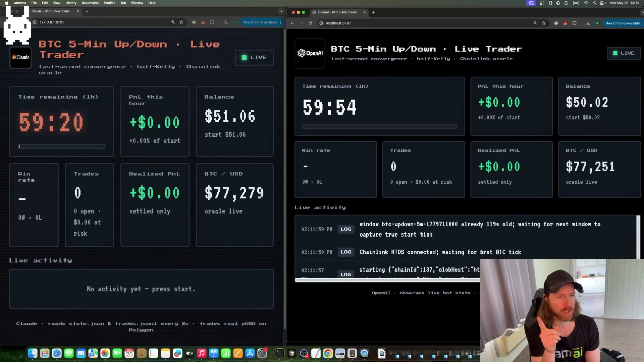The image size is (644, 362).
Task: Click the Claude countdown 59:20
Action: coord(51,122)
